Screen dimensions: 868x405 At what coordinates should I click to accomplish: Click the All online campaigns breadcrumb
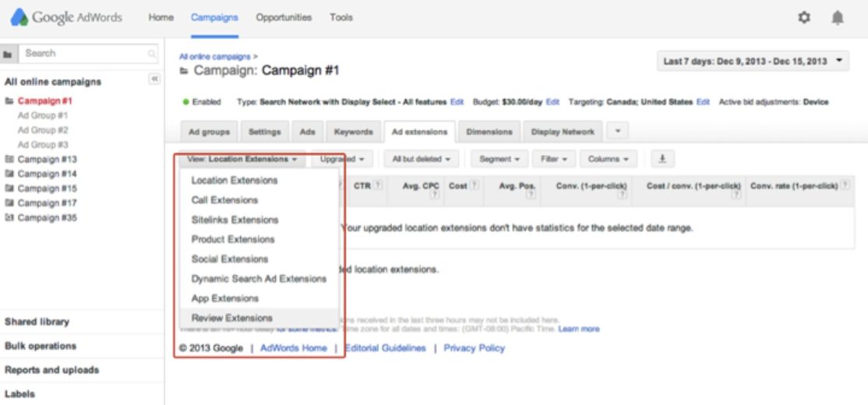pyautogui.click(x=215, y=56)
